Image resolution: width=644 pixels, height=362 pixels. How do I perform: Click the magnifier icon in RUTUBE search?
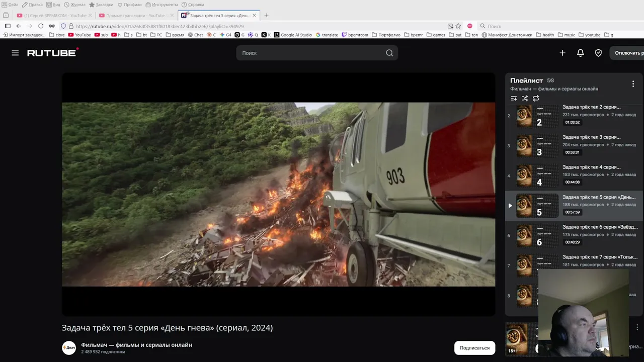[389, 53]
